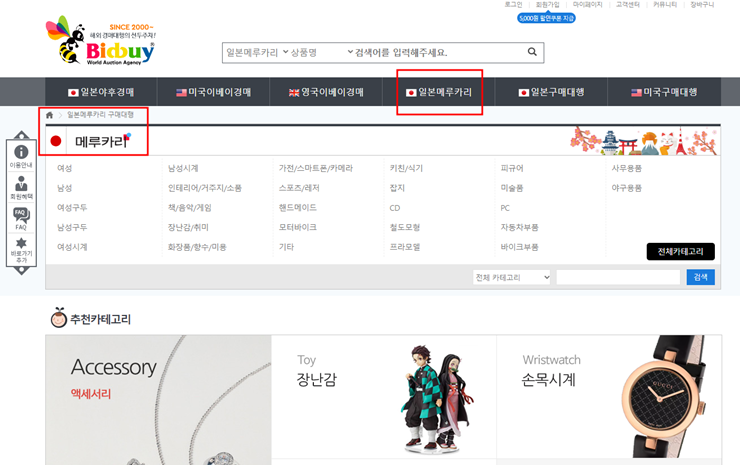The image size is (740, 465).
Task: Open 피규어 category
Action: (512, 168)
